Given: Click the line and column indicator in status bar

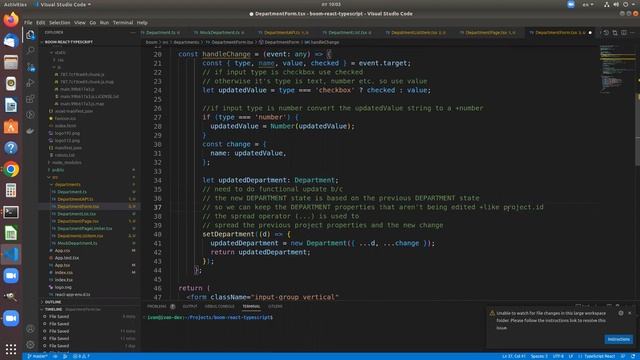Looking at the screenshot, I should [x=513, y=356].
